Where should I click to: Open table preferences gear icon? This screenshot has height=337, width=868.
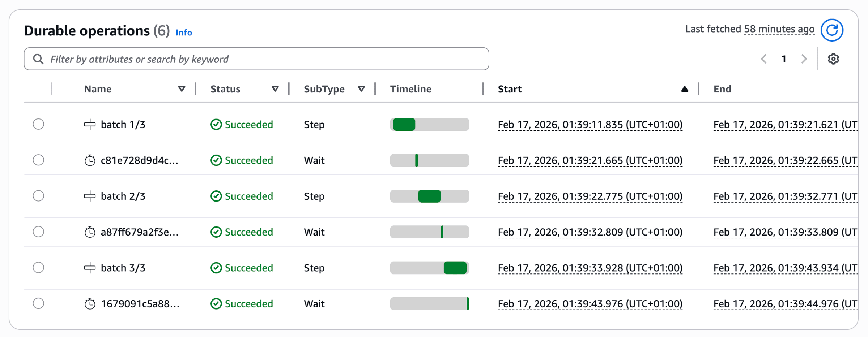[x=833, y=59]
